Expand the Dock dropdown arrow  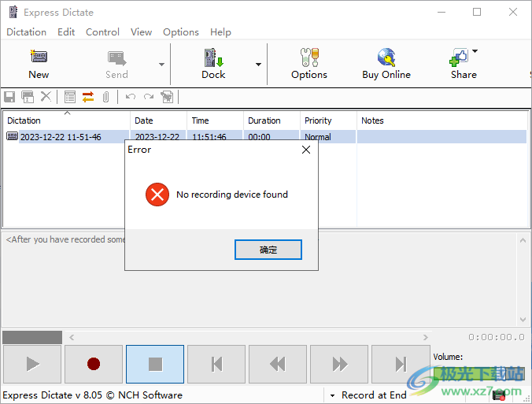[x=258, y=65]
